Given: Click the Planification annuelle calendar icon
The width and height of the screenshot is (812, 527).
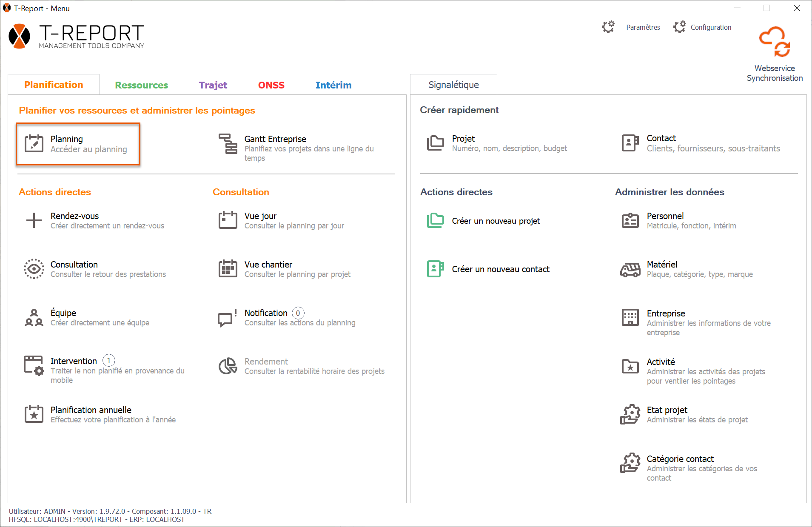Looking at the screenshot, I should 34,414.
